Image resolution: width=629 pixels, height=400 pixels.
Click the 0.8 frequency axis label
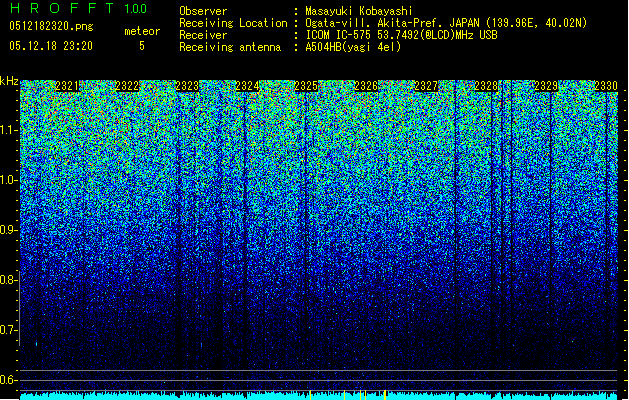(8, 280)
